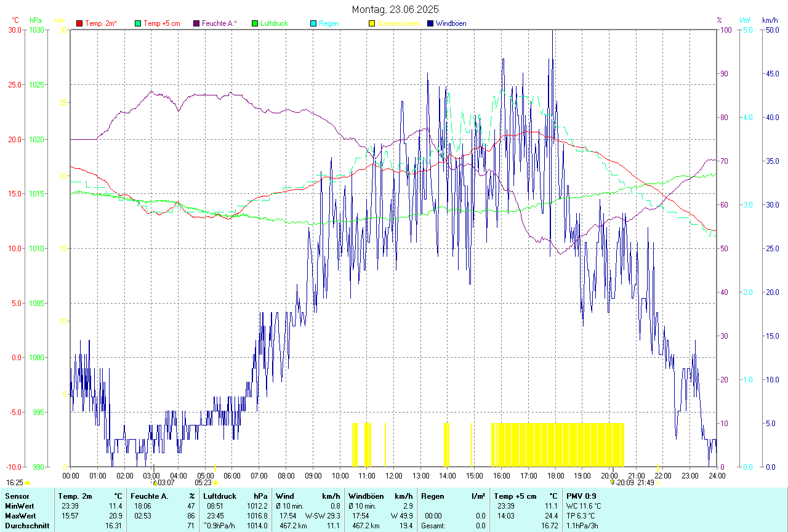Click the Sensor column header in table

16,496
